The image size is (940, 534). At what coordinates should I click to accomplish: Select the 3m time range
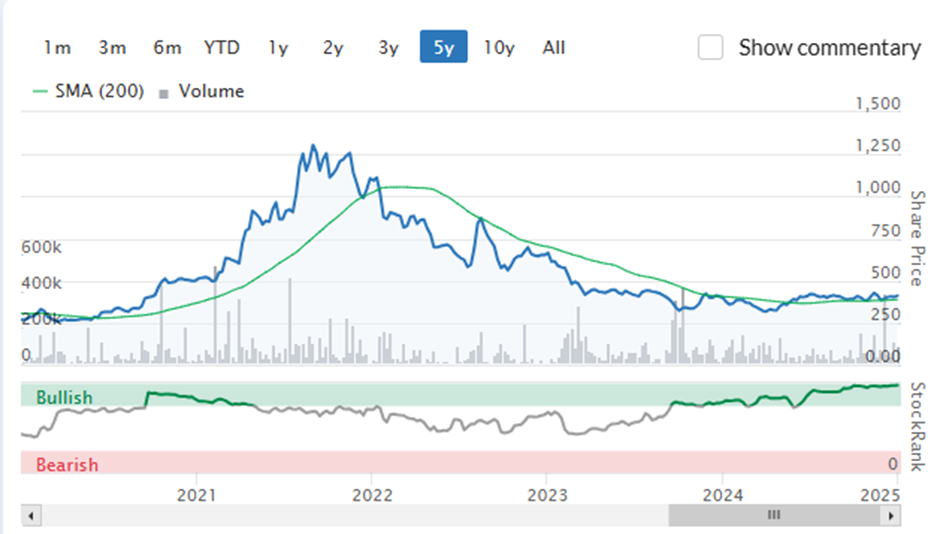(112, 47)
